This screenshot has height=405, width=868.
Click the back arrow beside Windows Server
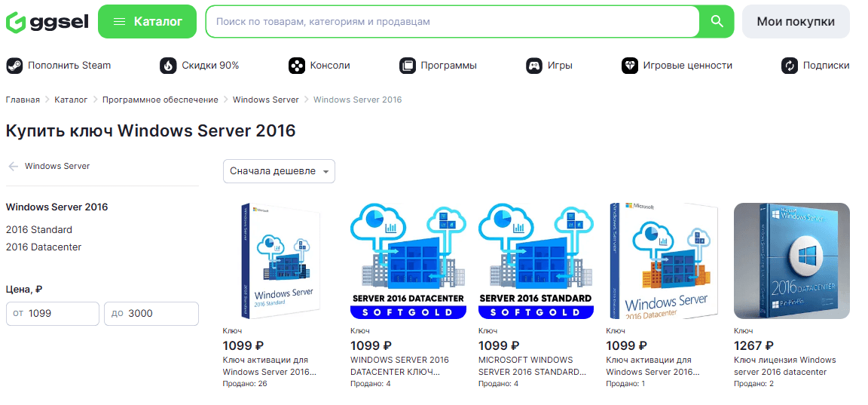(14, 166)
